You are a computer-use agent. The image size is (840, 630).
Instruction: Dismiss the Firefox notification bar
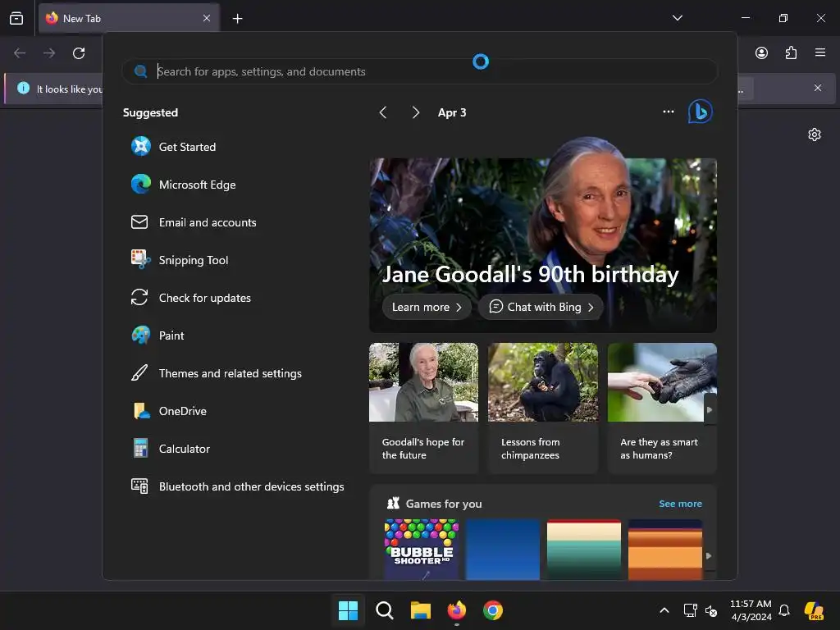click(x=818, y=88)
